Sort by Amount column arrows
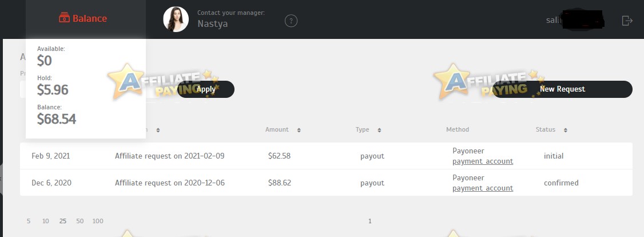The image size is (644, 237). click(299, 130)
